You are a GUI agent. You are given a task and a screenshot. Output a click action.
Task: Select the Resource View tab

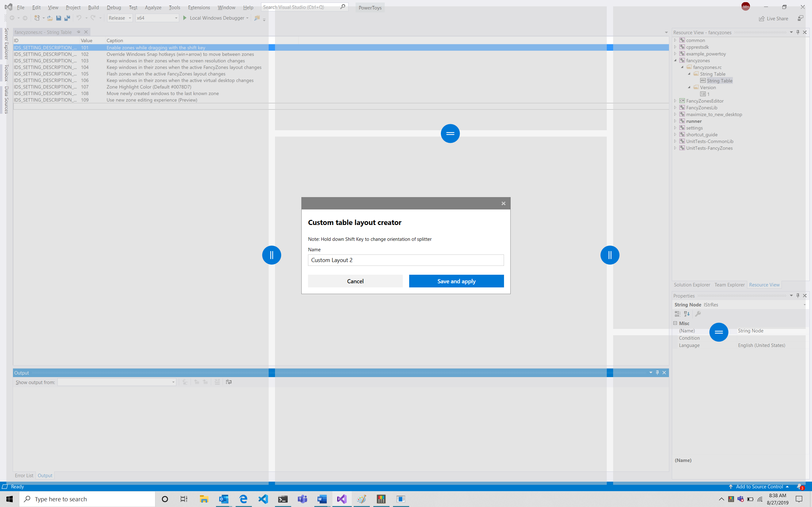[764, 285]
